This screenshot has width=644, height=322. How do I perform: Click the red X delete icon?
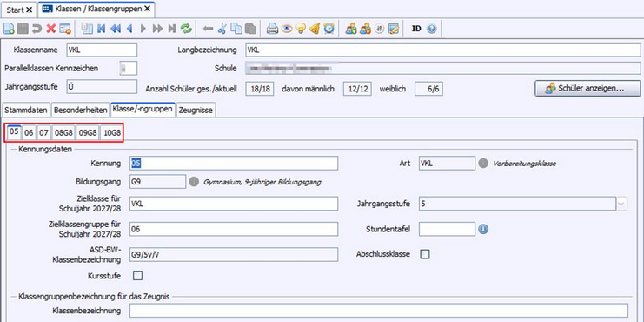pos(51,29)
